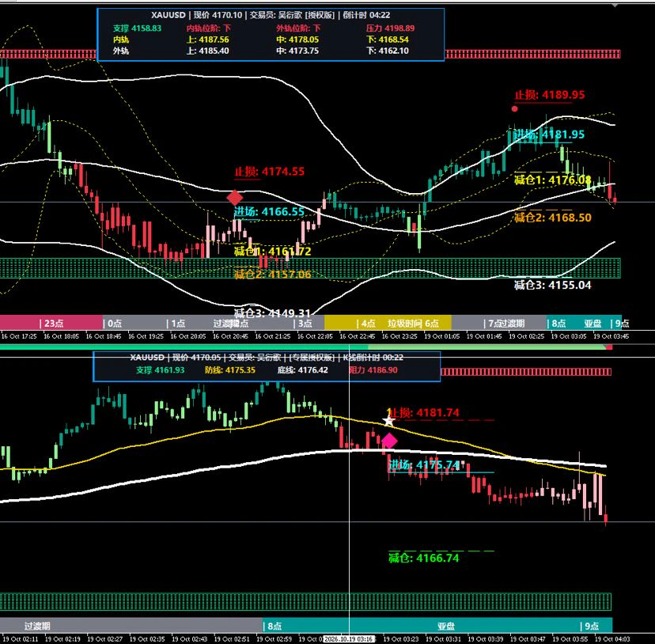Image resolution: width=655 pixels, height=644 pixels.
Task: Click the 过渡期 segment in the lower chart
Action: click(x=131, y=626)
